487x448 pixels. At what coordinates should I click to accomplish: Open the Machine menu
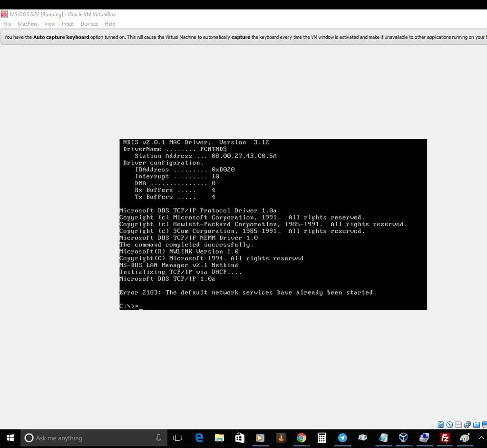(x=27, y=24)
